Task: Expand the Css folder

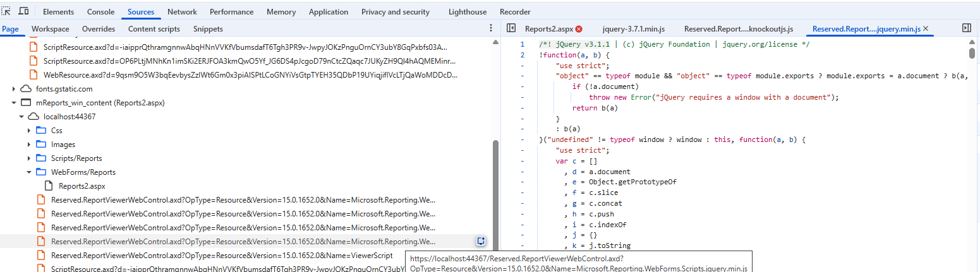Action: [x=29, y=131]
